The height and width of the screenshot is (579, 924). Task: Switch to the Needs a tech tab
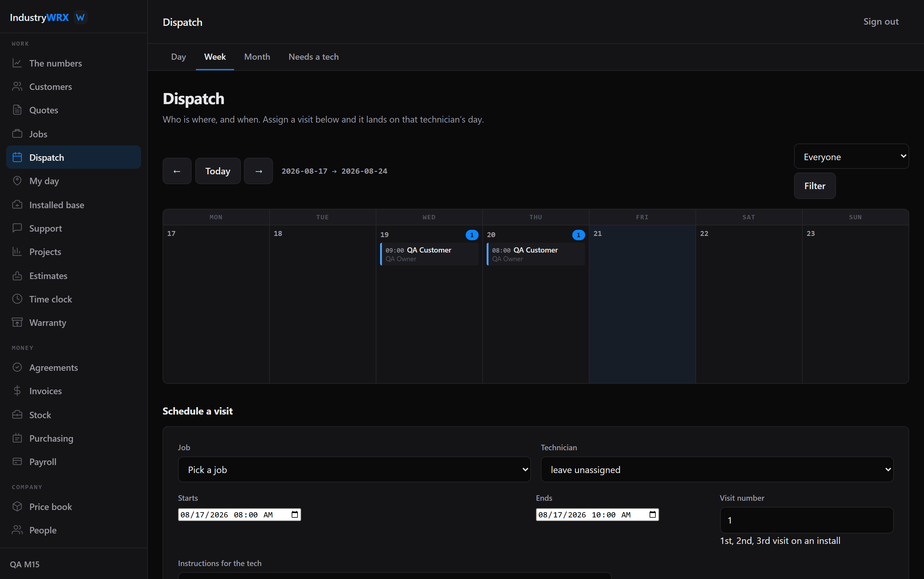click(313, 57)
